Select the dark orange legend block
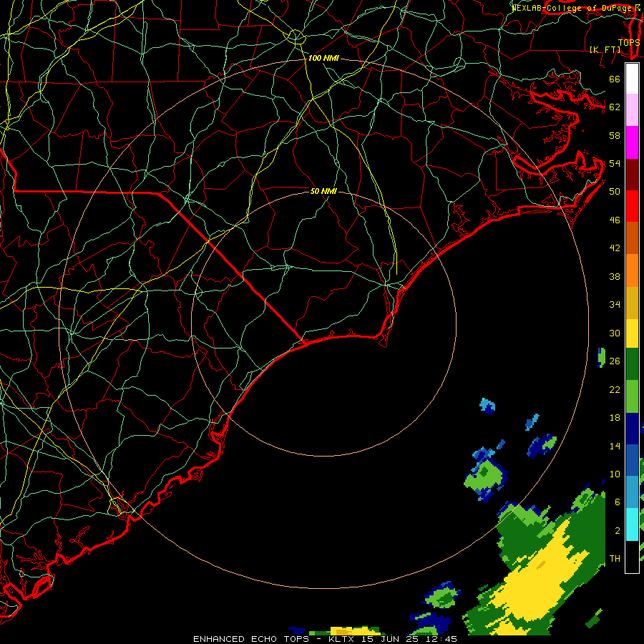644x644 pixels. 632,238
